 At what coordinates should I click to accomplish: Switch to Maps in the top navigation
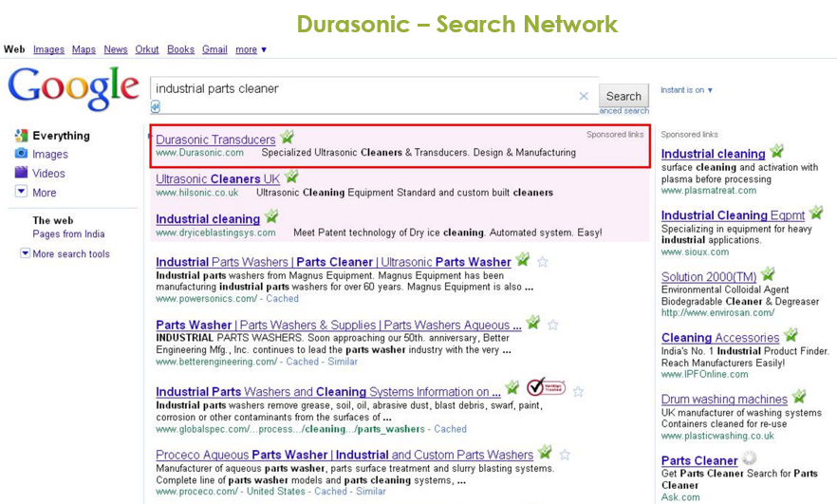pos(84,49)
